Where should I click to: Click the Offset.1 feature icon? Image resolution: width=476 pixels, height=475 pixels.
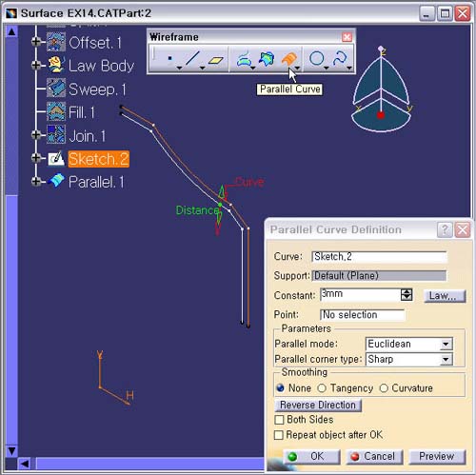(56, 42)
